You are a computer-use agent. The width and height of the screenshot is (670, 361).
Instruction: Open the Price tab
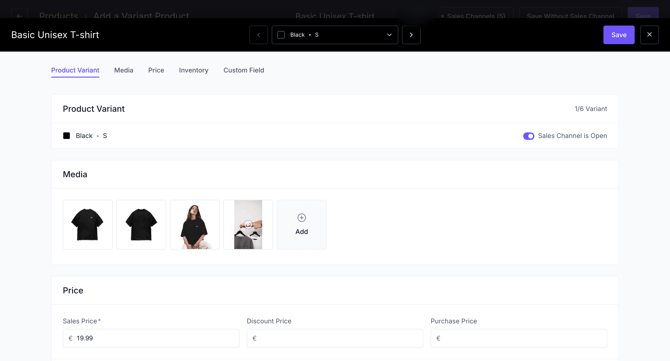(156, 70)
